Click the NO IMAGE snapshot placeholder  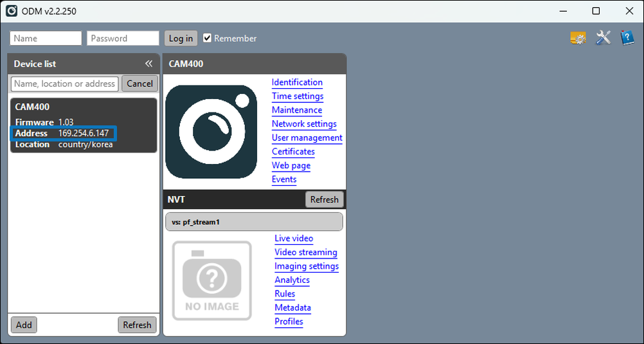[211, 280]
